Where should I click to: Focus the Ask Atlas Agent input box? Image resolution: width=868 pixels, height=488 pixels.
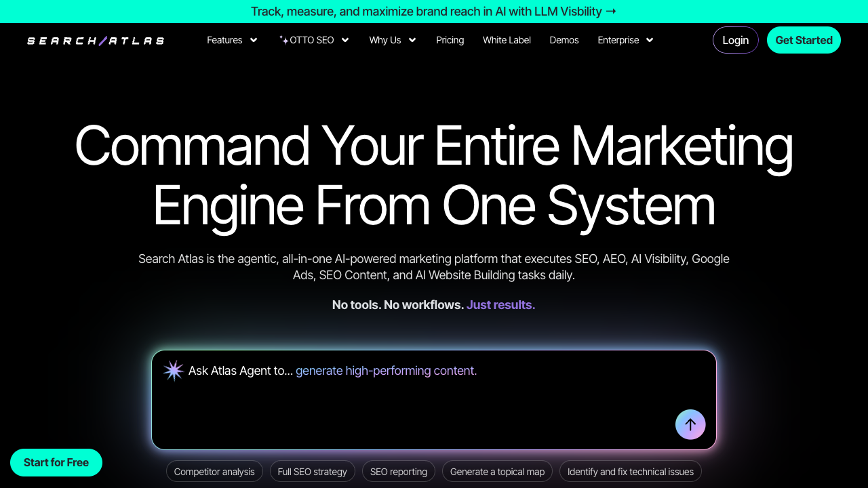pyautogui.click(x=434, y=400)
